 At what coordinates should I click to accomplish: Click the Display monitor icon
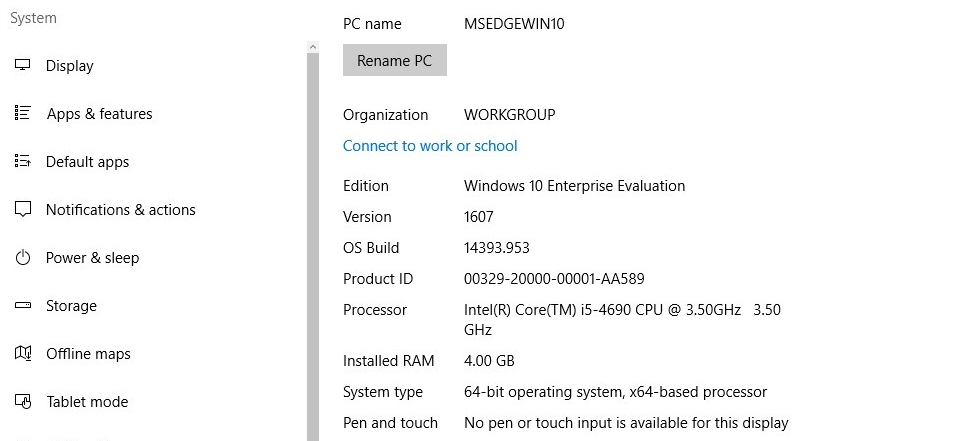23,65
